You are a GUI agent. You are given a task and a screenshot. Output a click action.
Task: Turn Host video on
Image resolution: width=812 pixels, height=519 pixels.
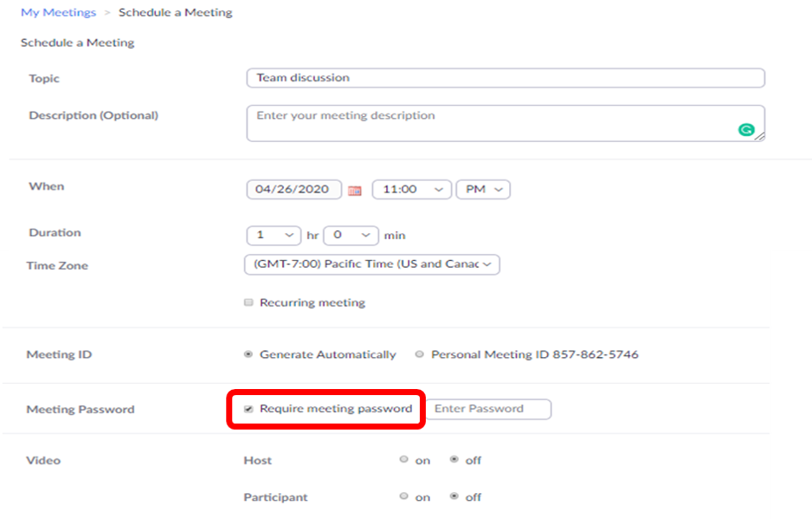click(404, 459)
